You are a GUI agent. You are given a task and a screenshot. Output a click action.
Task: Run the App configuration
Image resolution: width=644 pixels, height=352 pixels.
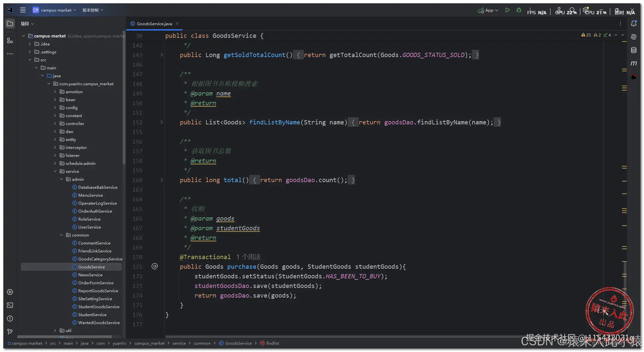[508, 10]
